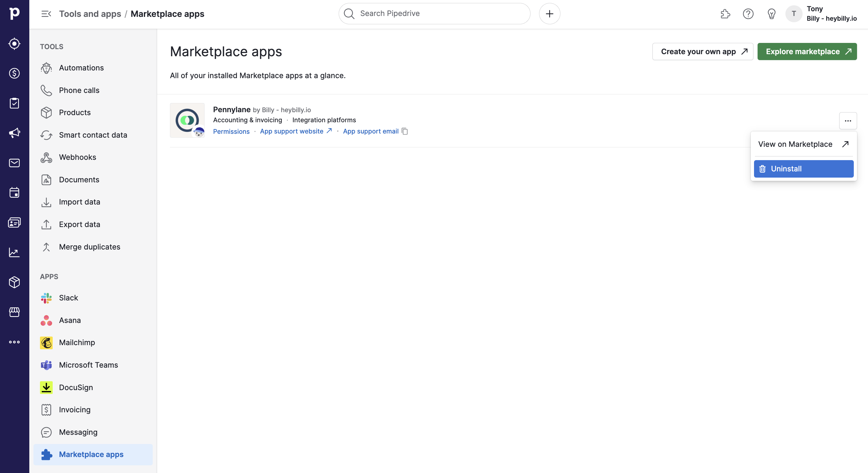Click the Pipedrive logo icon

click(15, 14)
